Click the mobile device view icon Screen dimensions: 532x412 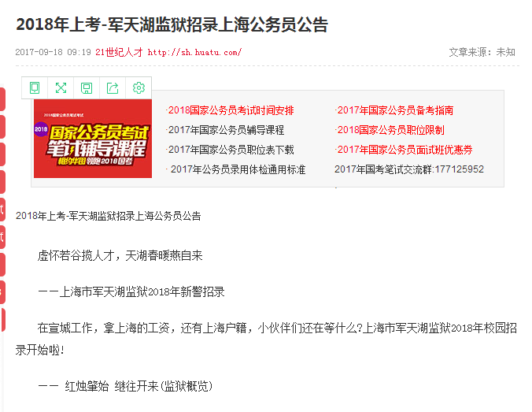click(x=35, y=88)
